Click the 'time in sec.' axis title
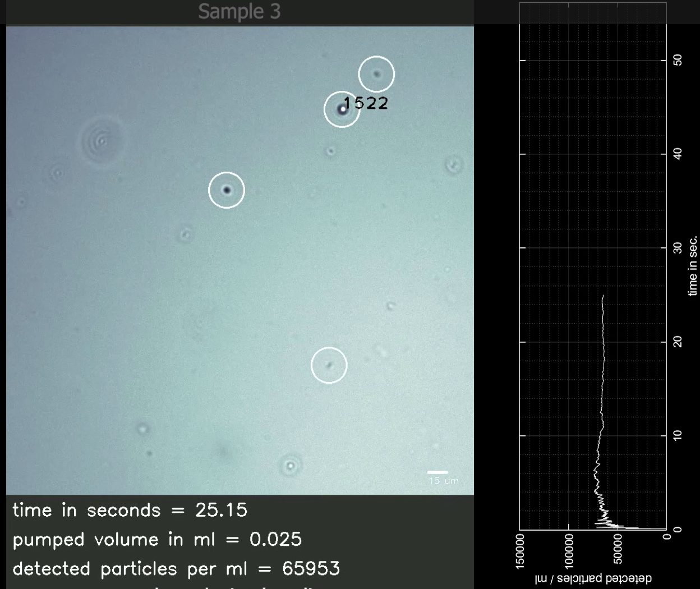Screen dimensions: 700x589 [x=693, y=266]
